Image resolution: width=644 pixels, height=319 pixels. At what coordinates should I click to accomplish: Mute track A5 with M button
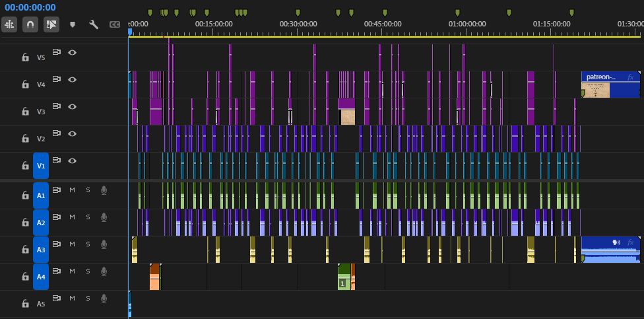click(73, 298)
